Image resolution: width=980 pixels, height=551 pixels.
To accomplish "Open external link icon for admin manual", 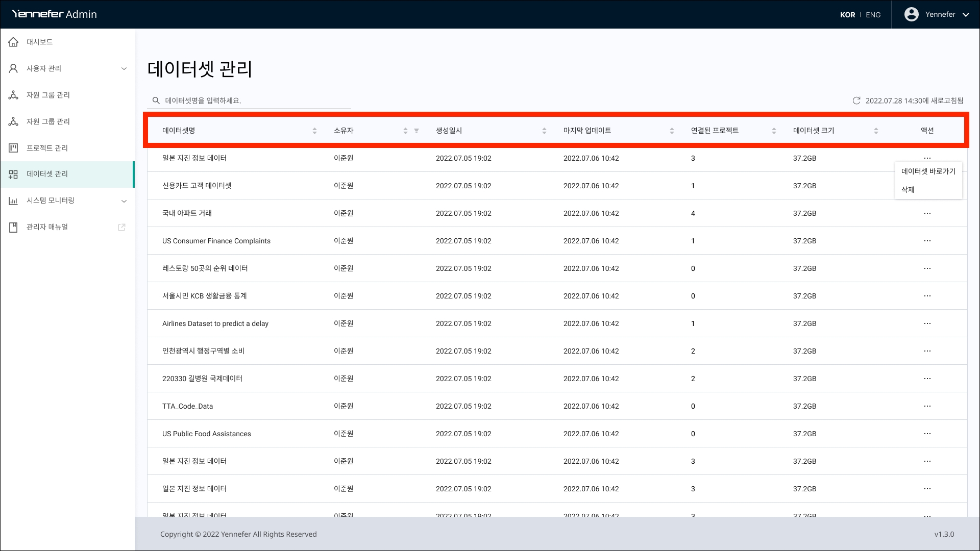I will coord(121,227).
